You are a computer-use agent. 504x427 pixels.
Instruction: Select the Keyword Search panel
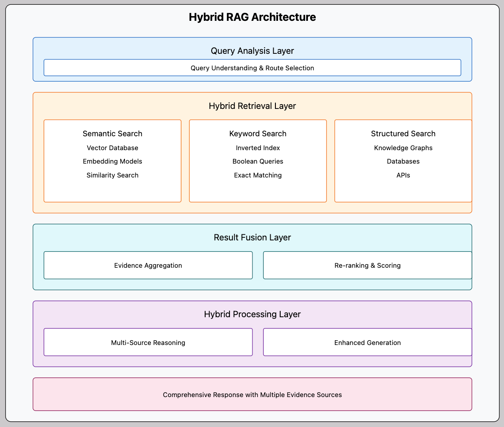pos(258,134)
